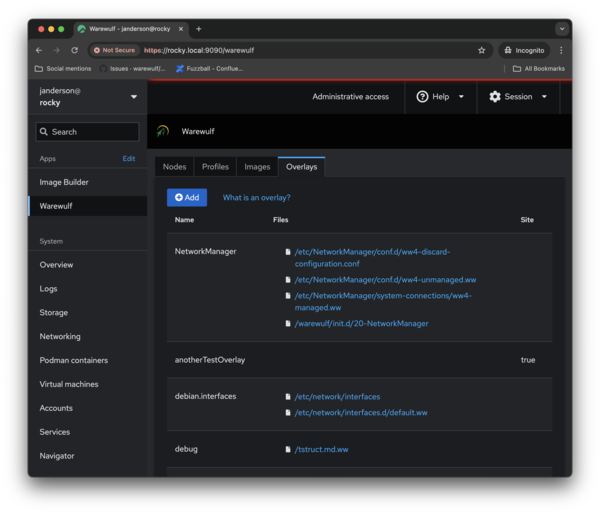
Task: Open the Overview page
Action: pos(88,265)
